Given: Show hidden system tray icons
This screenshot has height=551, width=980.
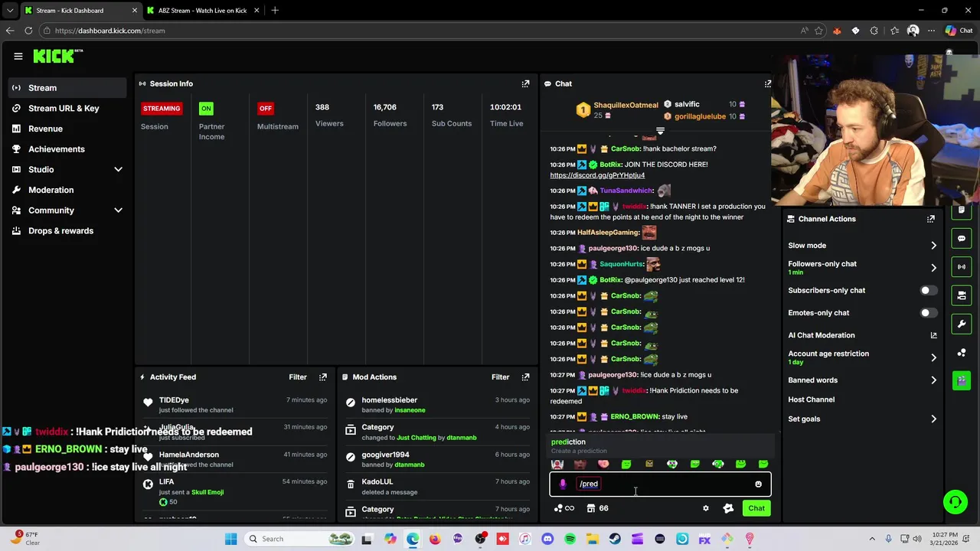Looking at the screenshot, I should coord(874,539).
